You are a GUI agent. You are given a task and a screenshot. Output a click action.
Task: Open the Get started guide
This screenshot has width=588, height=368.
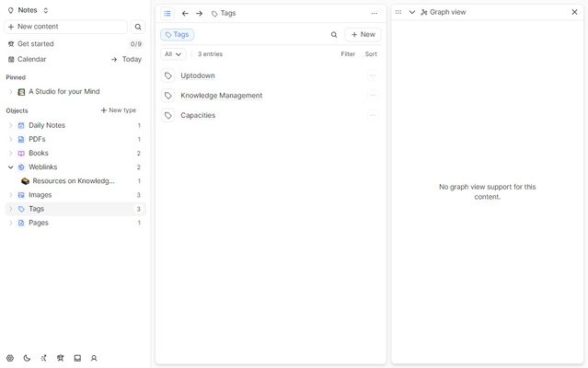(36, 44)
